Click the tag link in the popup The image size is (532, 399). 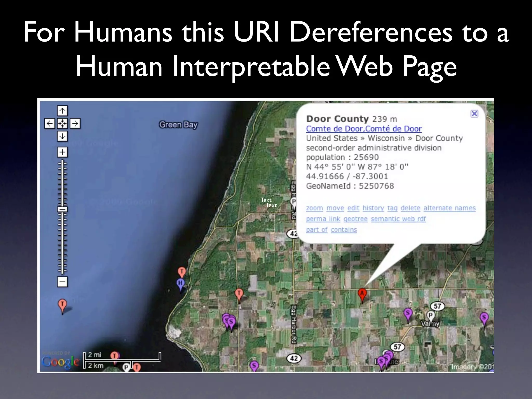pos(392,208)
